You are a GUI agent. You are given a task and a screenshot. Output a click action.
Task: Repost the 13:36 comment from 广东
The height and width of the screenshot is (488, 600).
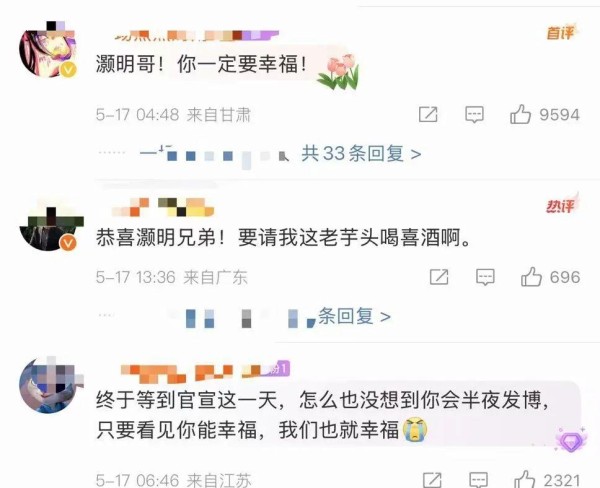click(439, 277)
